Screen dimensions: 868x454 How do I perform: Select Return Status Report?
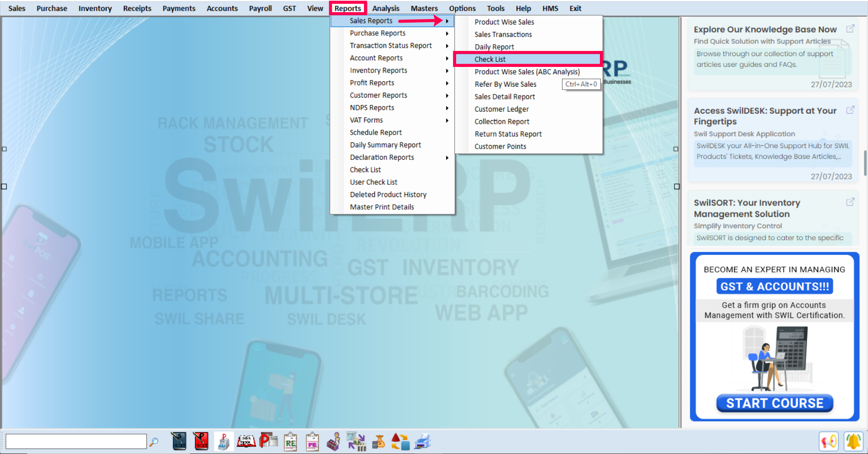click(528, 134)
